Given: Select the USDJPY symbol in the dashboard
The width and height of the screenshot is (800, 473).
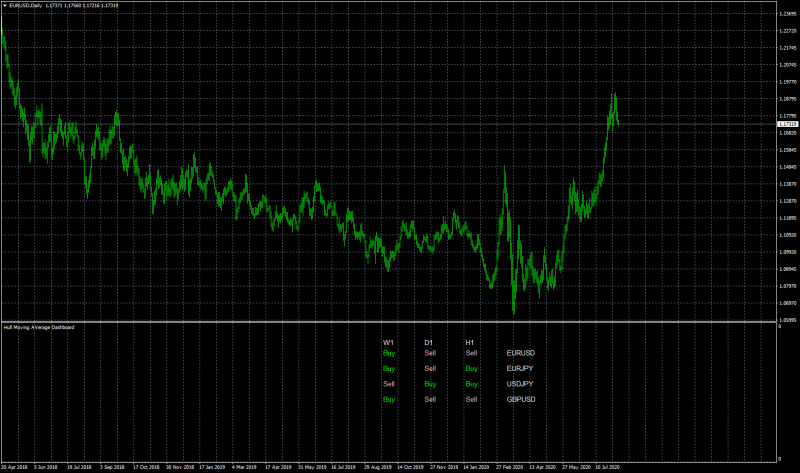Looking at the screenshot, I should coord(520,384).
